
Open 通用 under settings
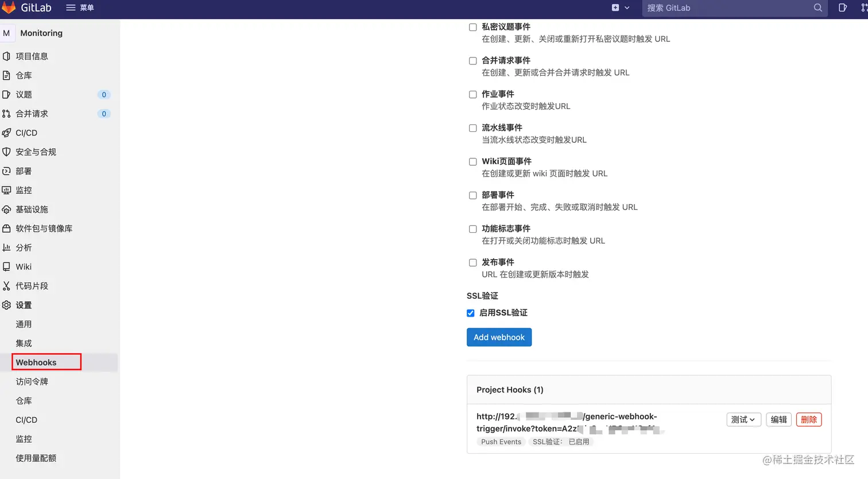(24, 324)
